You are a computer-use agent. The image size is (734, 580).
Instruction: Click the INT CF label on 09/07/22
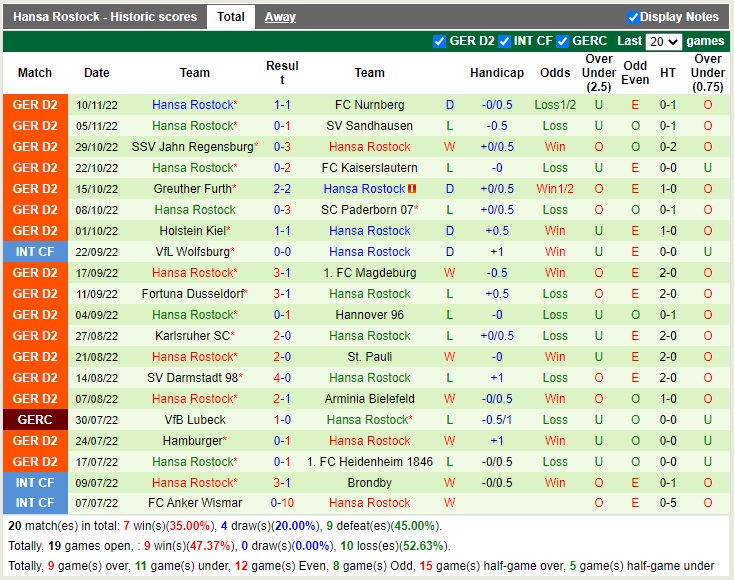click(x=35, y=483)
